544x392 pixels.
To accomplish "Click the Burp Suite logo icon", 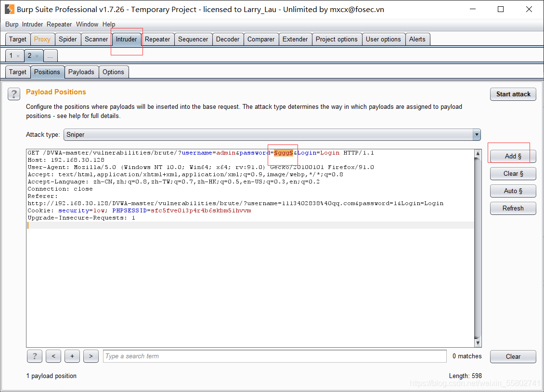I will (9, 9).
